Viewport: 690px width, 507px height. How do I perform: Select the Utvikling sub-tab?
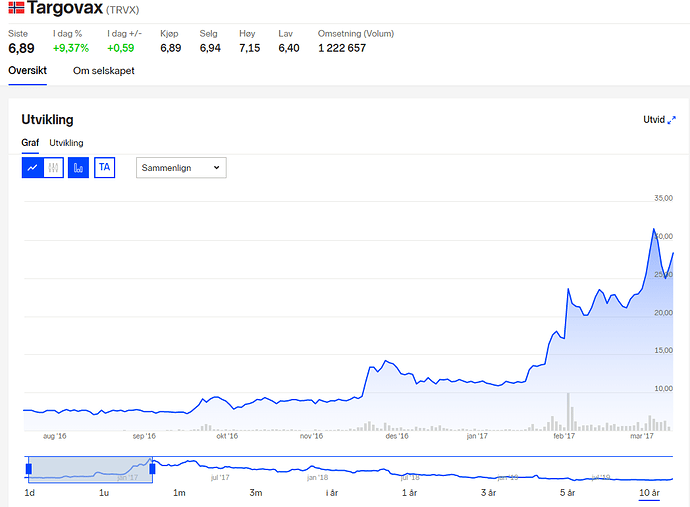tap(66, 143)
